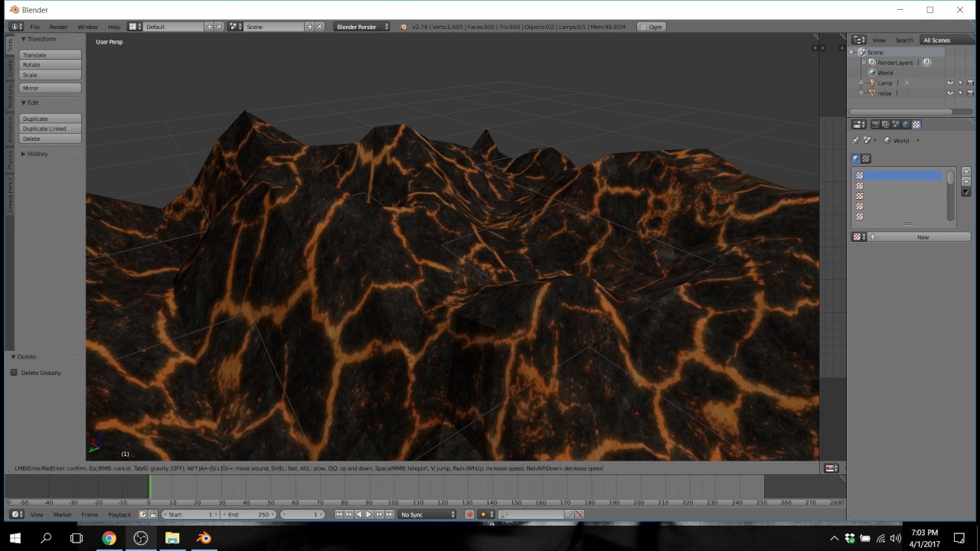980x551 pixels.
Task: Toggle automatic keyframe record button
Action: click(x=469, y=514)
